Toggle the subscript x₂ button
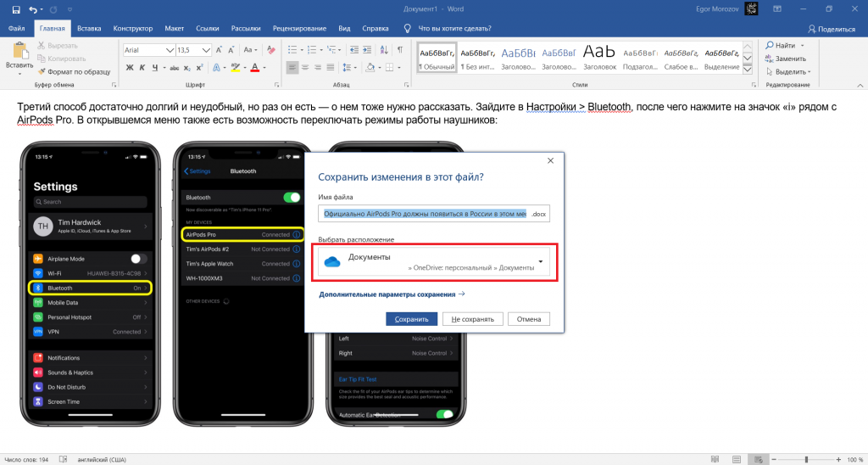 (x=186, y=66)
